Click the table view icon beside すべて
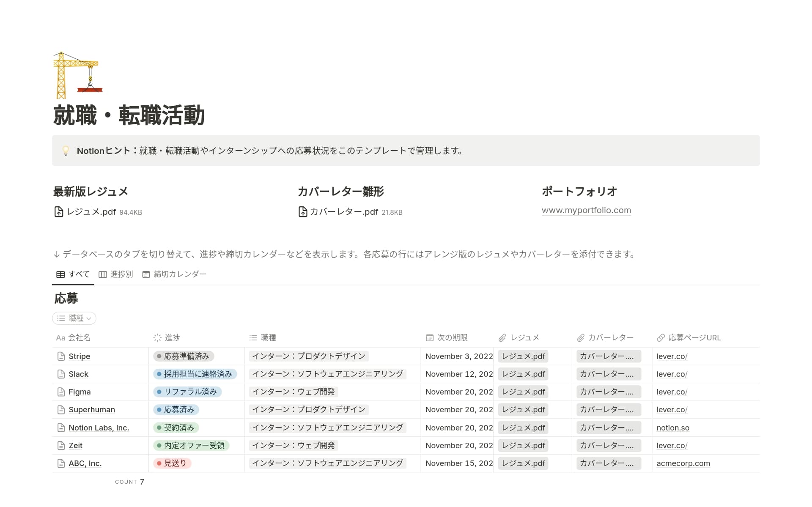 (60, 274)
